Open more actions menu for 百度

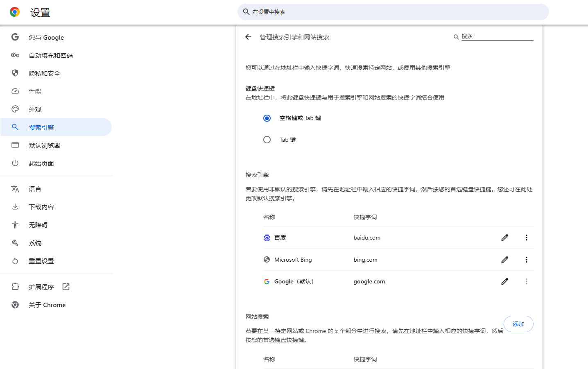coord(527,238)
